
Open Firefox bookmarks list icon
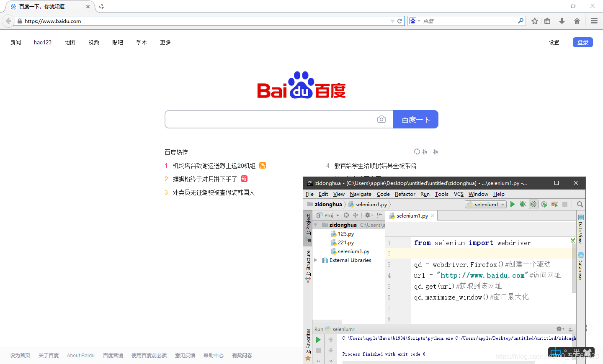point(547,21)
